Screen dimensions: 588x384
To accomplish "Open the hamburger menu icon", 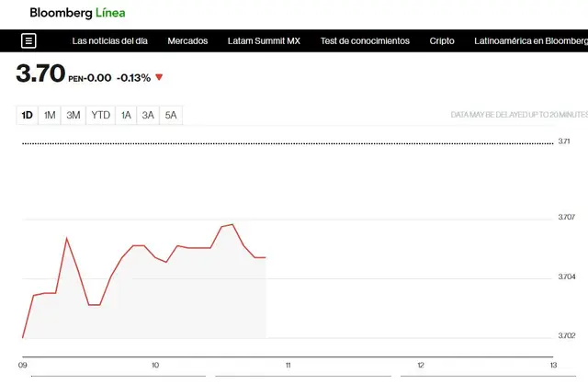I will (x=28, y=41).
